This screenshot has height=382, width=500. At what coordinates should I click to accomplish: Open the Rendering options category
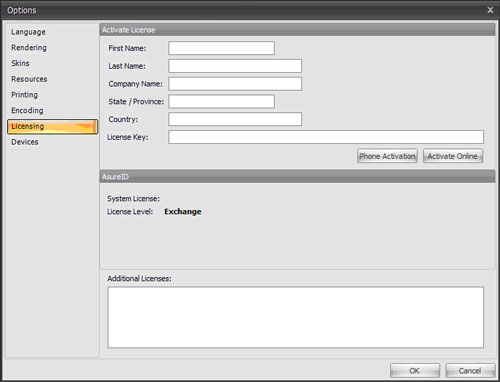(x=29, y=48)
